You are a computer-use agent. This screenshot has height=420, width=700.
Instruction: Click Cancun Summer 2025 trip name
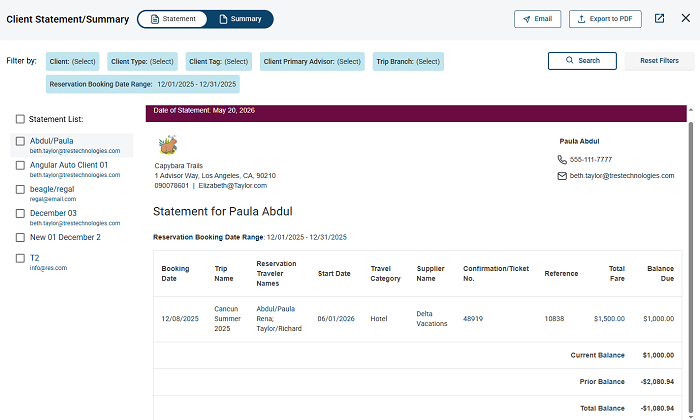coord(227,319)
